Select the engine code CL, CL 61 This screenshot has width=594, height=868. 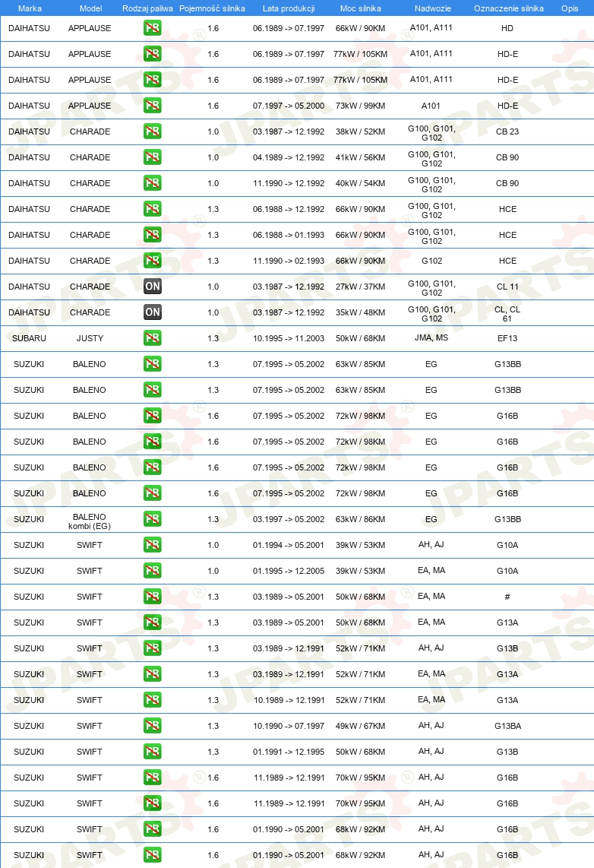click(507, 314)
